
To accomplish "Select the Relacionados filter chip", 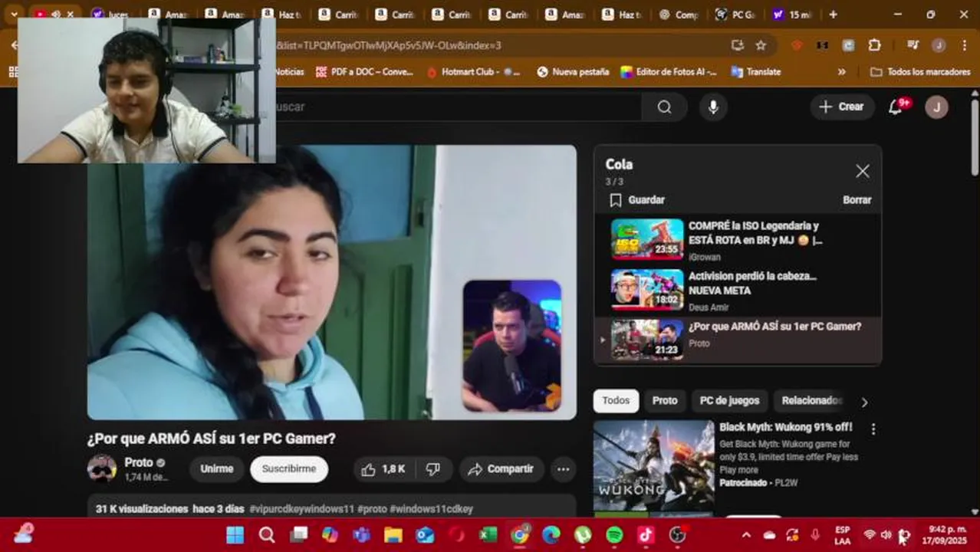I will [811, 401].
